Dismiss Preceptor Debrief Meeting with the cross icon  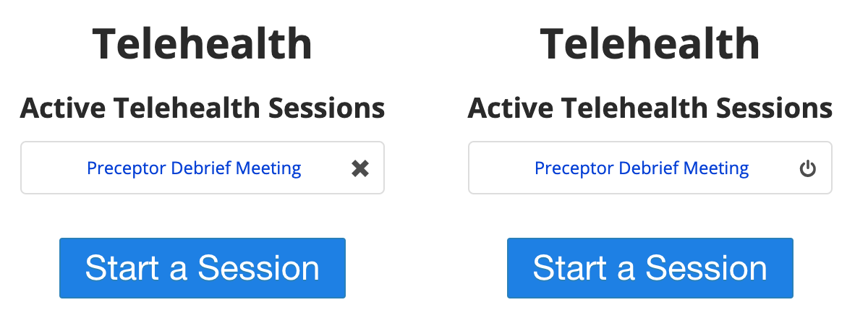360,168
